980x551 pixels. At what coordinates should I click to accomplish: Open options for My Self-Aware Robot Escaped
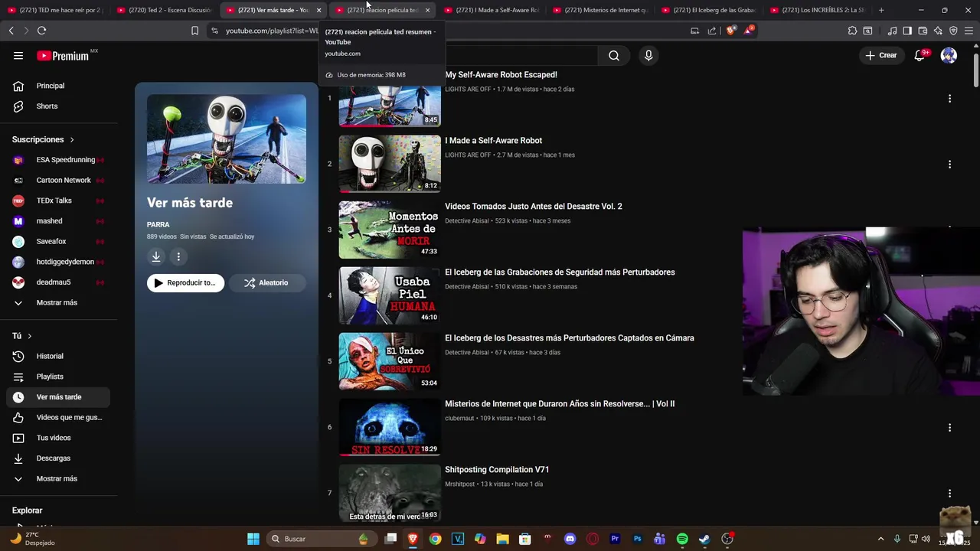[x=949, y=99]
